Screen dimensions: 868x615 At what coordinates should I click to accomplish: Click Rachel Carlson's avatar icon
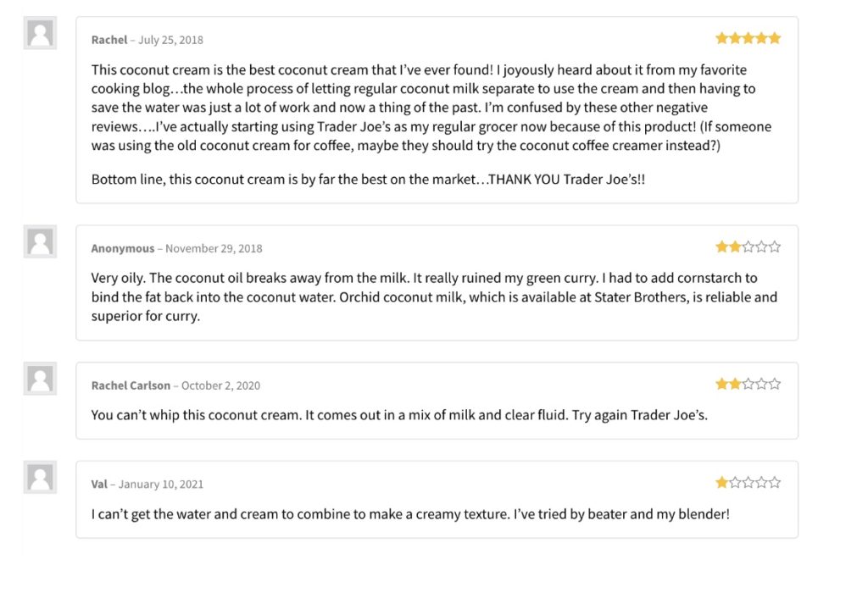pyautogui.click(x=40, y=379)
